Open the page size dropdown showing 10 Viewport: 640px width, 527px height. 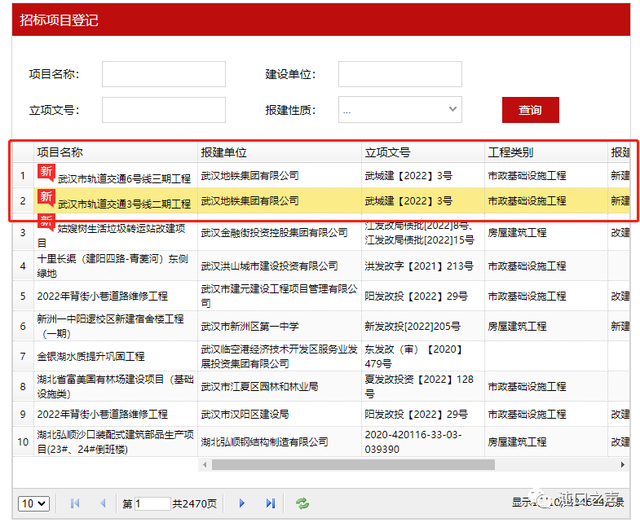[34, 503]
